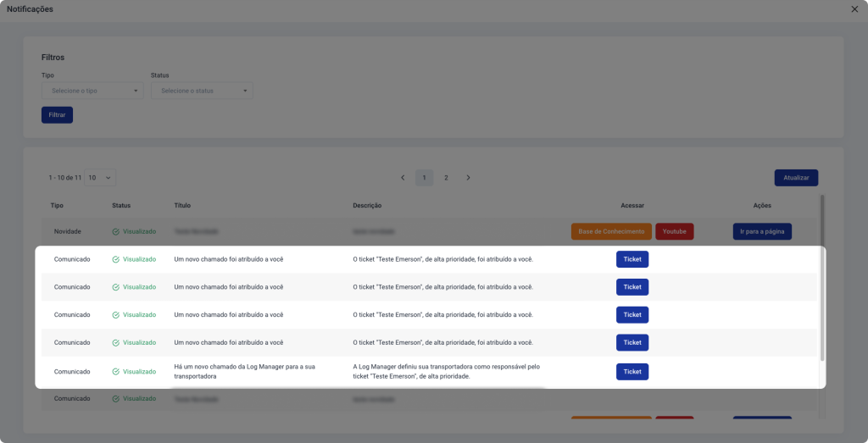Go to the next page with right chevron
The image size is (868, 443).
click(468, 178)
